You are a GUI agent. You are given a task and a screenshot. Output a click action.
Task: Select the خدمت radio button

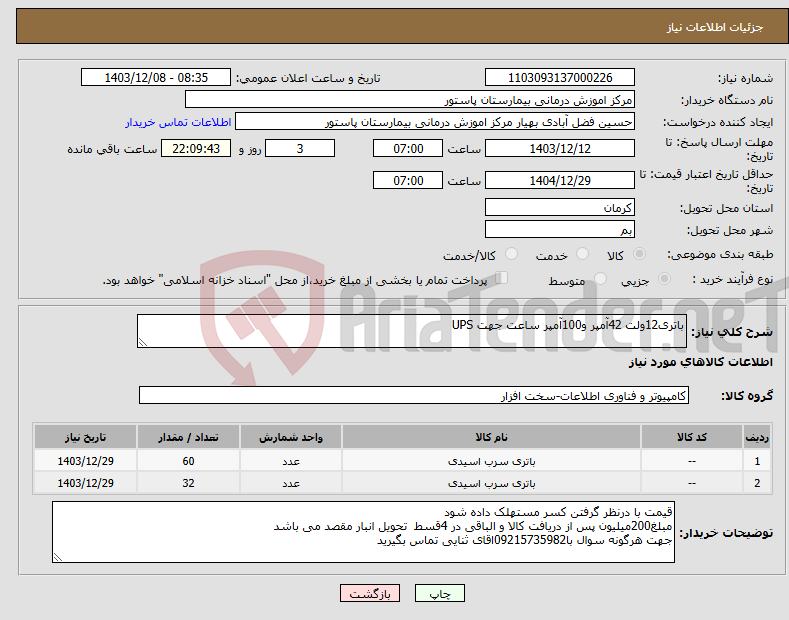(582, 254)
